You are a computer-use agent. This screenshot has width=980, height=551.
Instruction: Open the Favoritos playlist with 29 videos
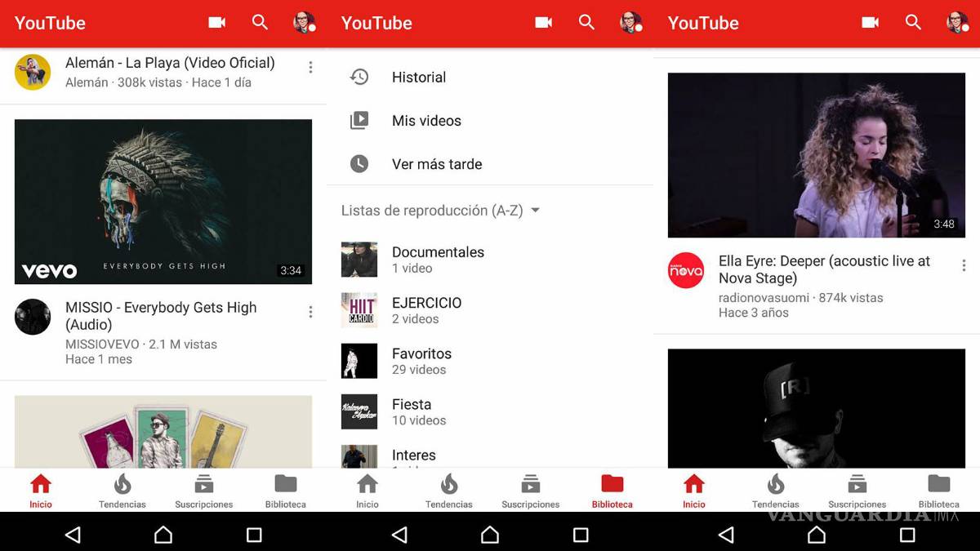[421, 361]
